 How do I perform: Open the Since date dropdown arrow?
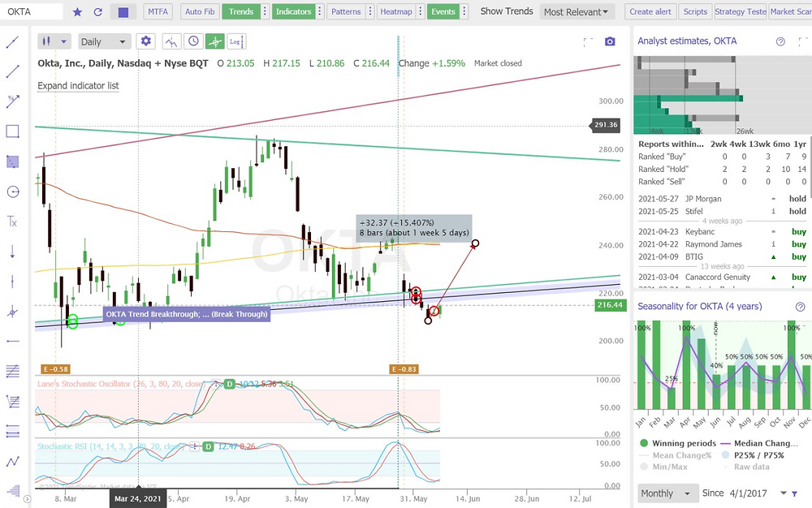(x=784, y=493)
